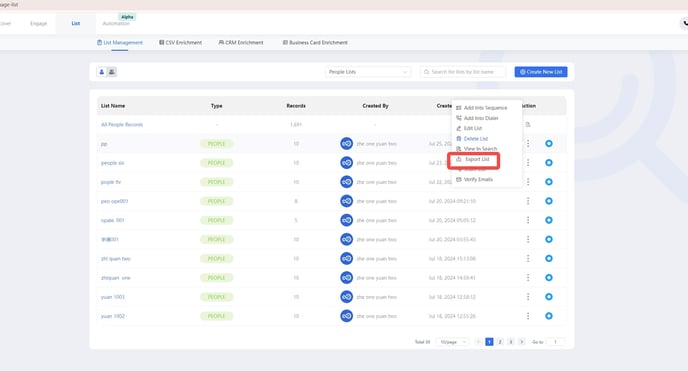Image resolution: width=688 pixels, height=371 pixels.
Task: Go to page 2 of the lists
Action: [x=500, y=342]
